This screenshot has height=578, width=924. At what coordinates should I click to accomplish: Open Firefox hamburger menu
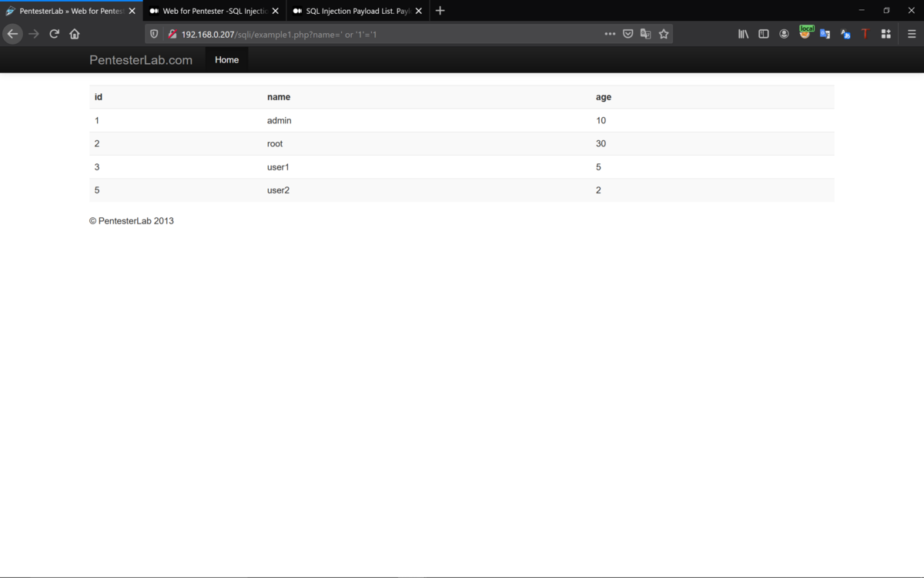coord(912,34)
